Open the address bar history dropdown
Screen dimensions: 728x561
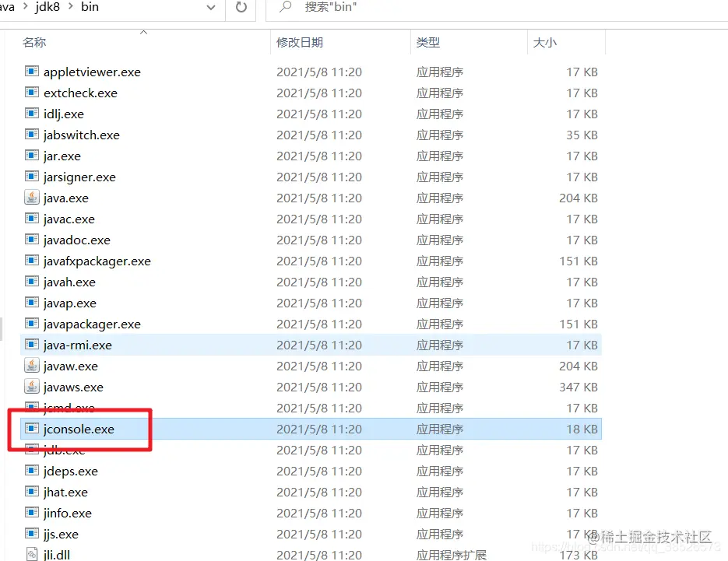point(211,8)
